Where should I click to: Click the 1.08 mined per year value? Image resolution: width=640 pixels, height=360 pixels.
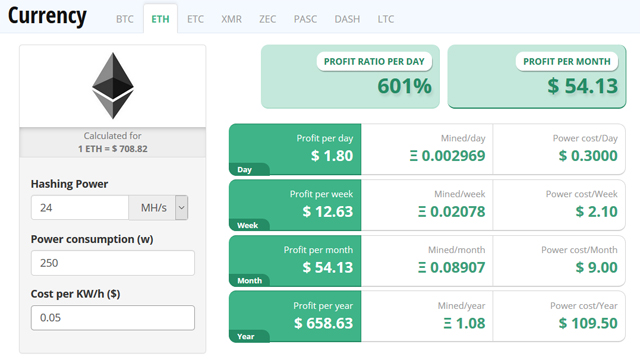[464, 324]
